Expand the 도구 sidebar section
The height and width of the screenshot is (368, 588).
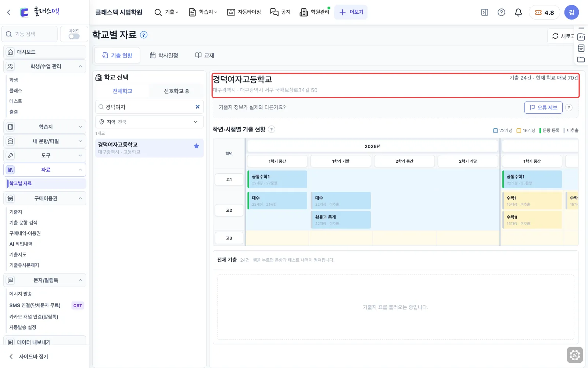(x=45, y=155)
